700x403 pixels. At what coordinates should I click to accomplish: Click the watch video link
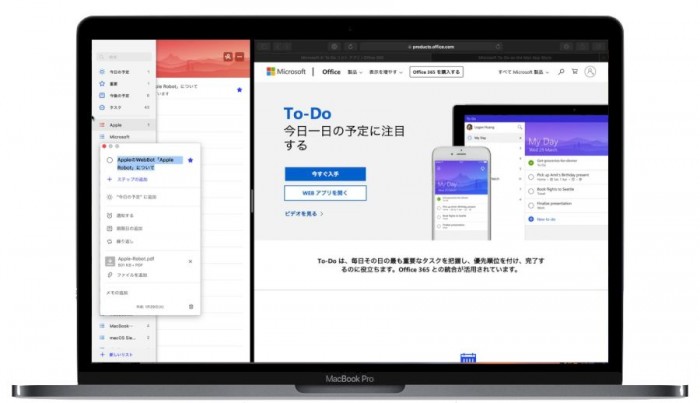coord(304,214)
